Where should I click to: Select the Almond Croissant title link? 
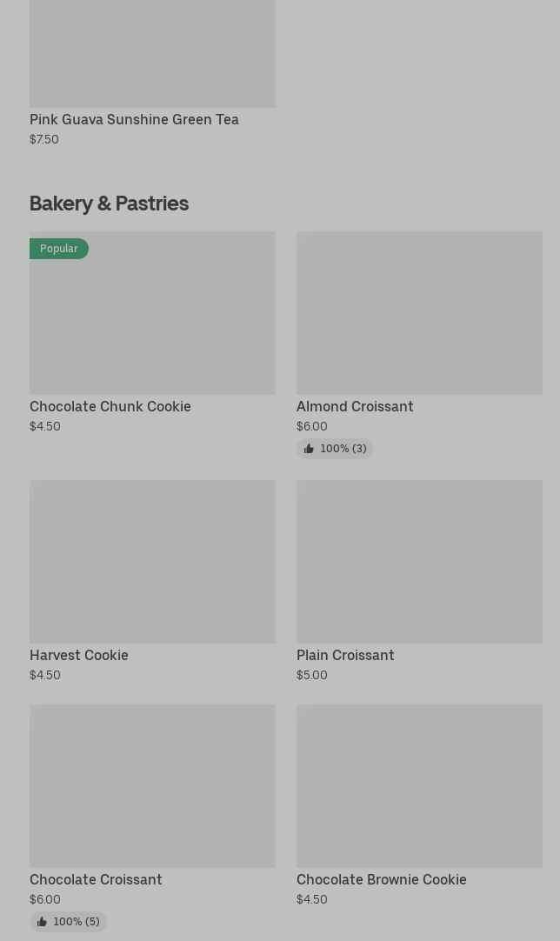[x=355, y=406]
